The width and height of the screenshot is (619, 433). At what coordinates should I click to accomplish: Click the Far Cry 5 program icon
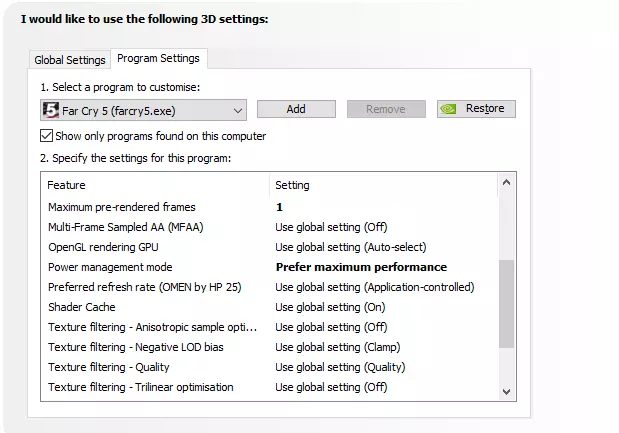point(51,110)
